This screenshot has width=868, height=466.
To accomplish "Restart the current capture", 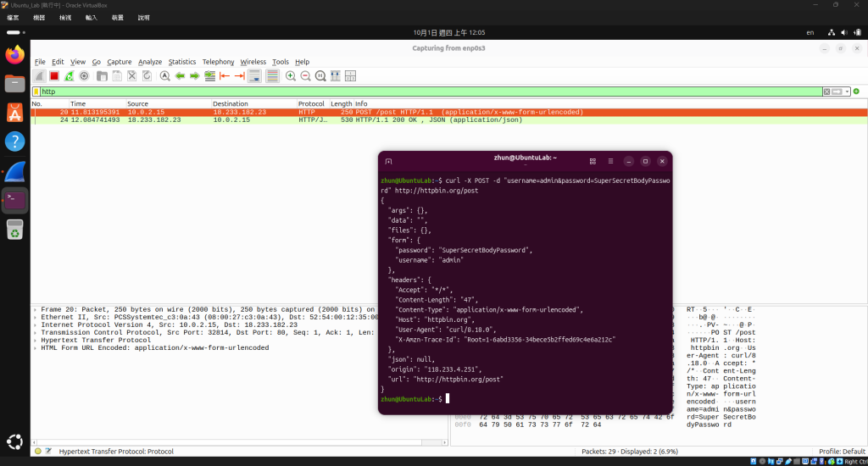I will coord(69,75).
